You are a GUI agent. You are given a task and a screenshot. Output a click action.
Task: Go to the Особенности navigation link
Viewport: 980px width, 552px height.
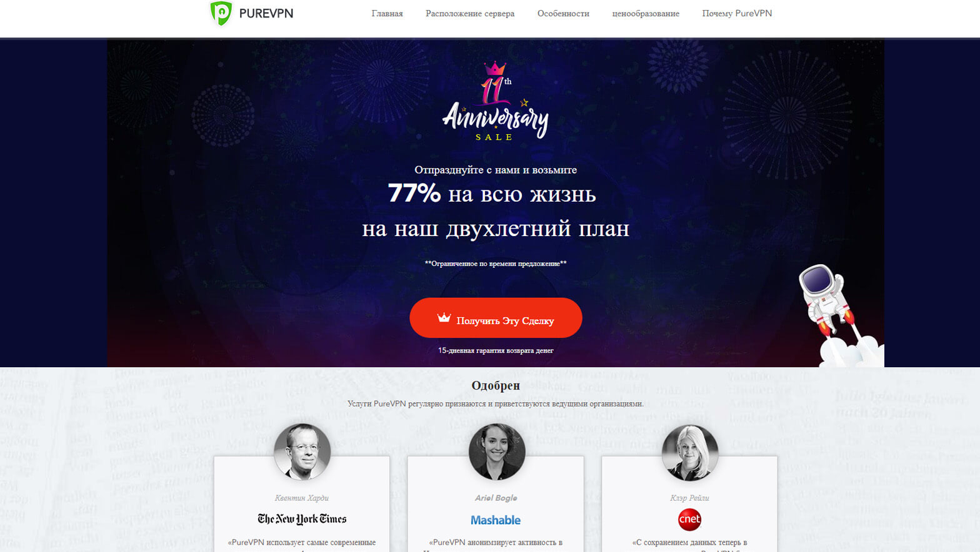click(563, 13)
